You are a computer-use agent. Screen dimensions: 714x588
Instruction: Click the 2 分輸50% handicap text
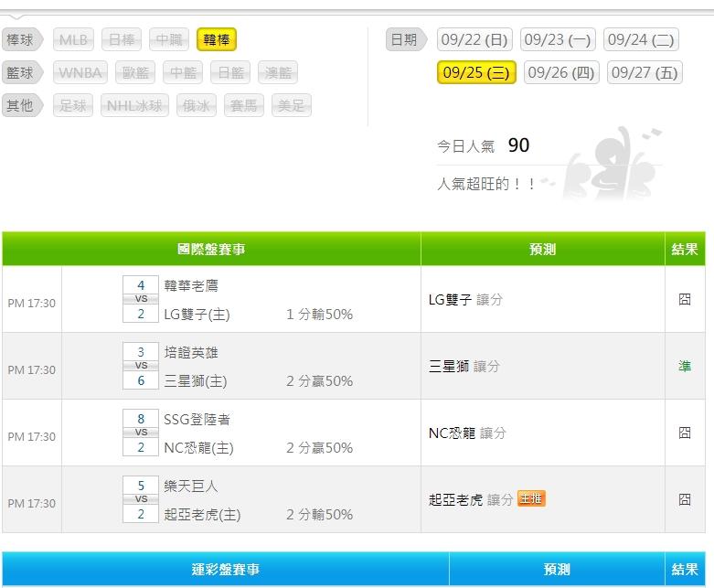[x=320, y=515]
